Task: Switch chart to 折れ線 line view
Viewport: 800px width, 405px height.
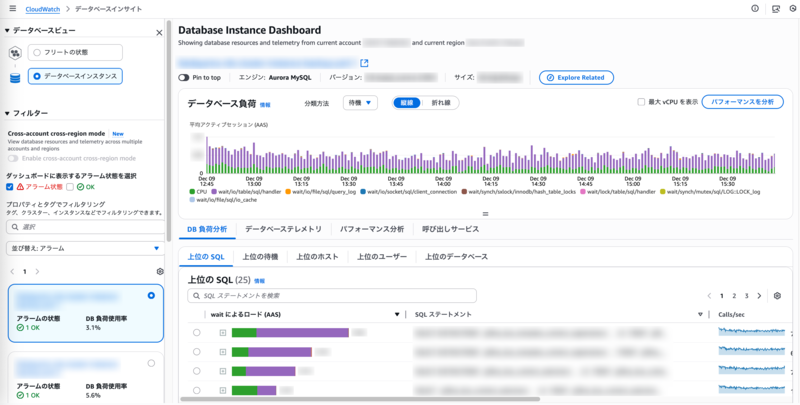Action: (441, 103)
